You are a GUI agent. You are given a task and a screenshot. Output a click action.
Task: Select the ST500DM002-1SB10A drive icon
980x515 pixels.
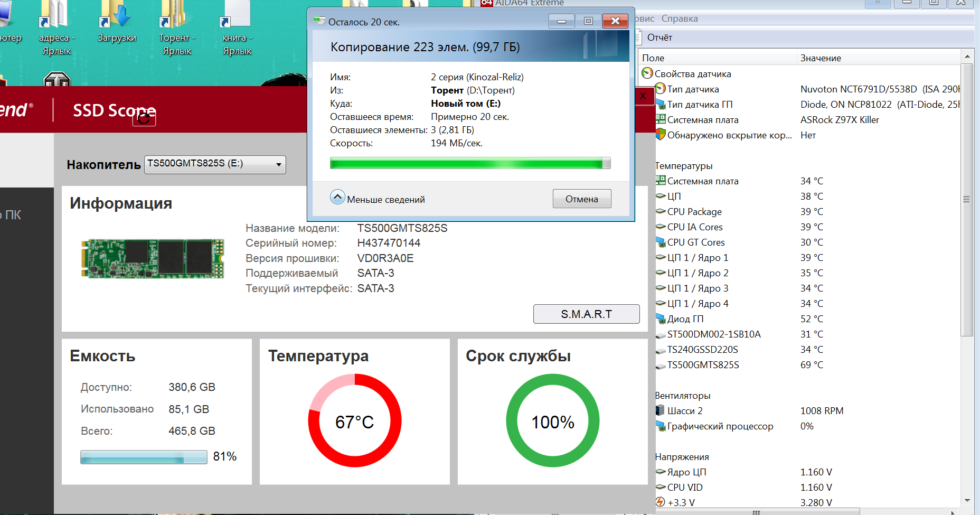661,335
